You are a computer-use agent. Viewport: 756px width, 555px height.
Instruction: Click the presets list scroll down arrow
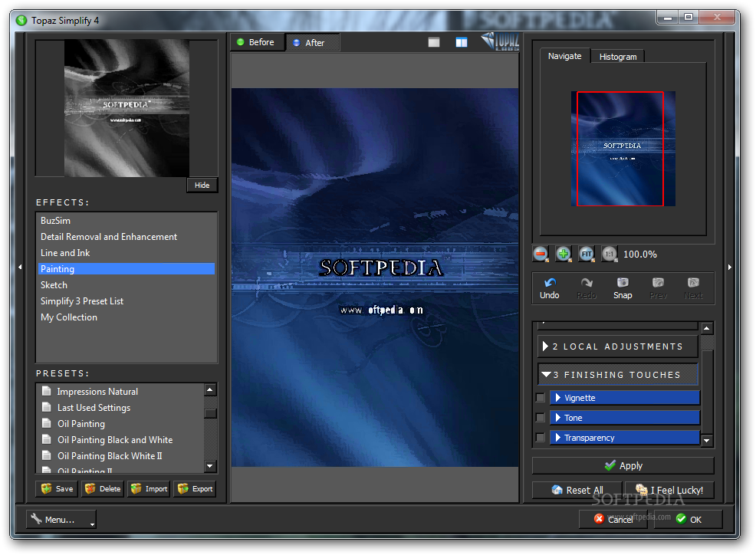(210, 466)
